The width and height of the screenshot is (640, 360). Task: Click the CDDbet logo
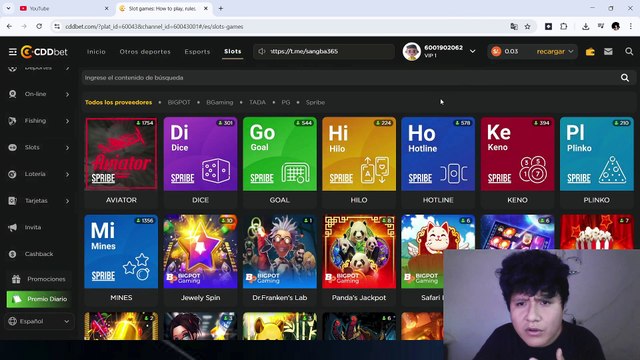click(x=44, y=52)
